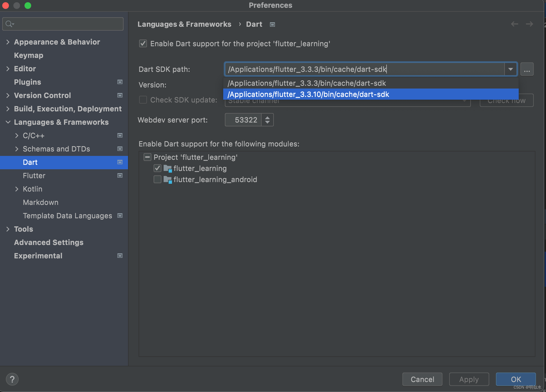Click the settings search field
The image size is (546, 392).
point(67,24)
